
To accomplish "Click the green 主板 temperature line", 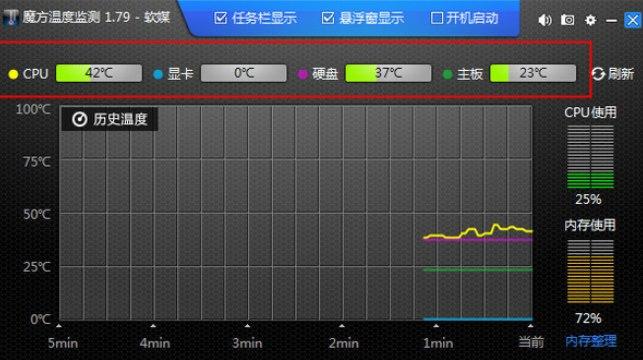I will [x=478, y=269].
